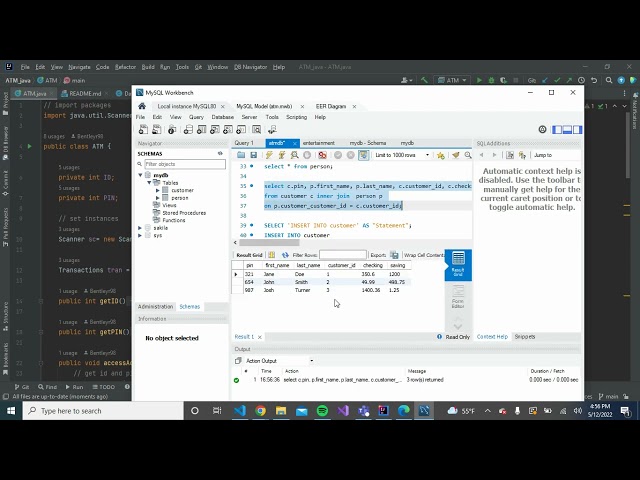This screenshot has width=640, height=480.
Task: Click the search table data icon
Action: coord(256,130)
